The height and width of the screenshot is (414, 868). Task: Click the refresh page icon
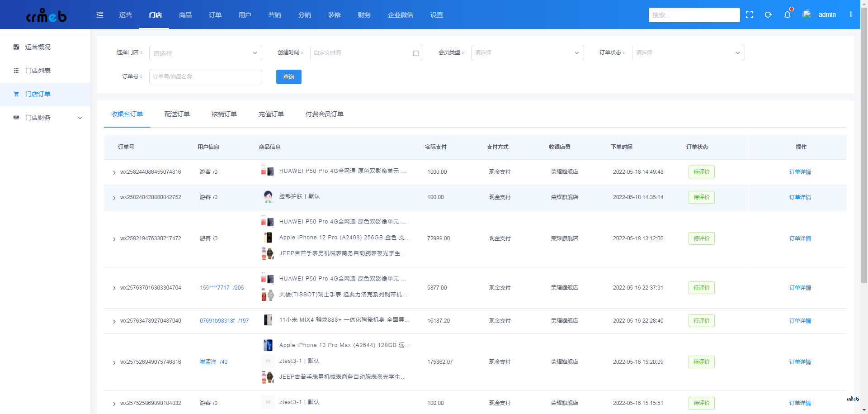click(768, 14)
